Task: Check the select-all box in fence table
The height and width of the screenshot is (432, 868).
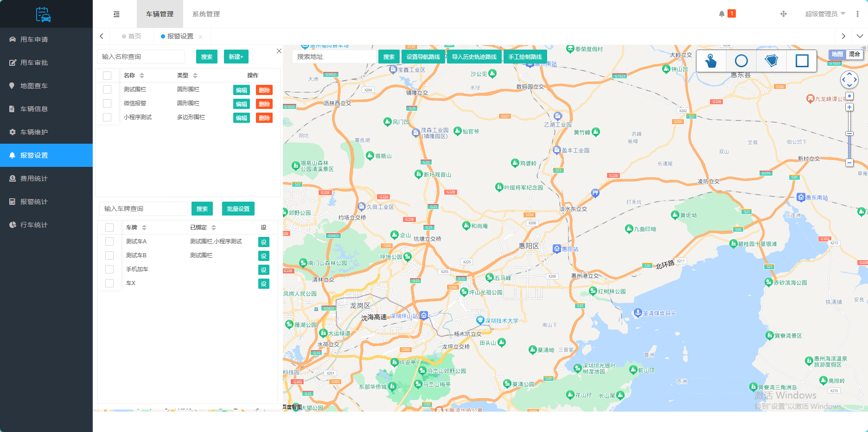Action: (107, 76)
